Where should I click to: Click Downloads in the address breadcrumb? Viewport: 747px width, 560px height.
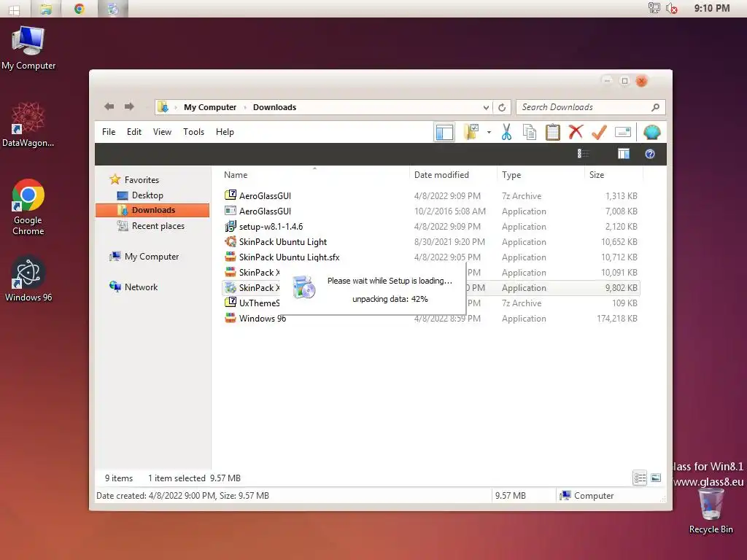click(x=274, y=108)
